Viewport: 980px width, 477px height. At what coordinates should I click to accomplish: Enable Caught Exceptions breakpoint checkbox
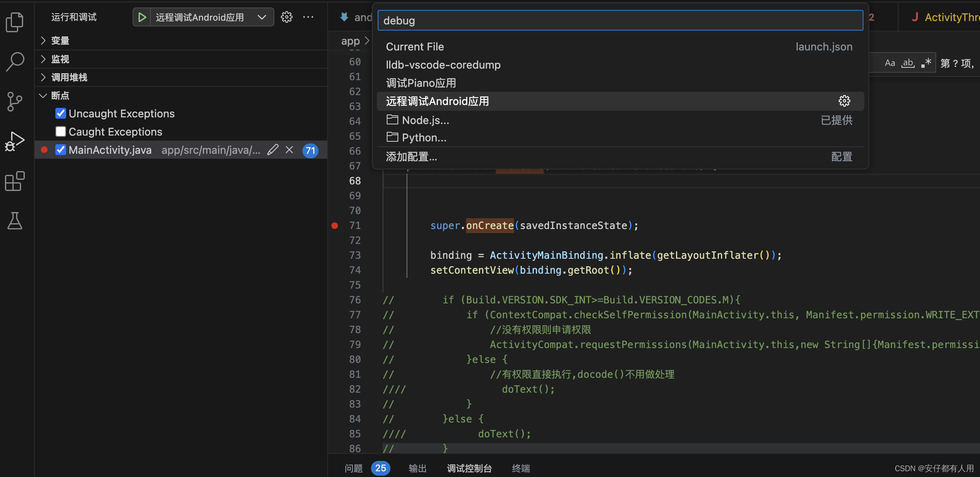61,131
